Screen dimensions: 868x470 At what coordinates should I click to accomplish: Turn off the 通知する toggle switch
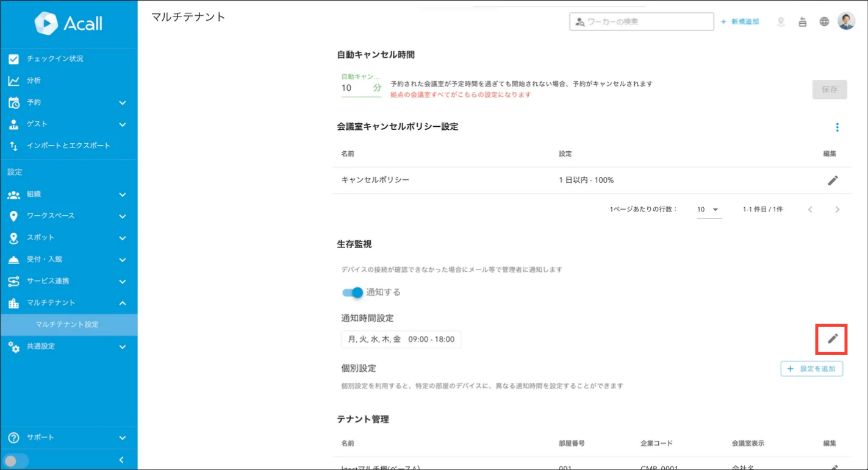tap(353, 293)
